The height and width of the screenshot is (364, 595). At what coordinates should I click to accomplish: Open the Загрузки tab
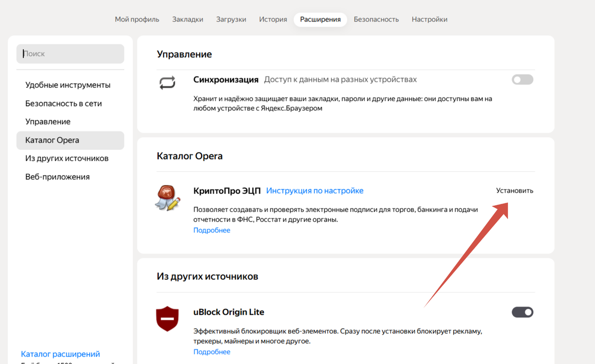coord(231,19)
